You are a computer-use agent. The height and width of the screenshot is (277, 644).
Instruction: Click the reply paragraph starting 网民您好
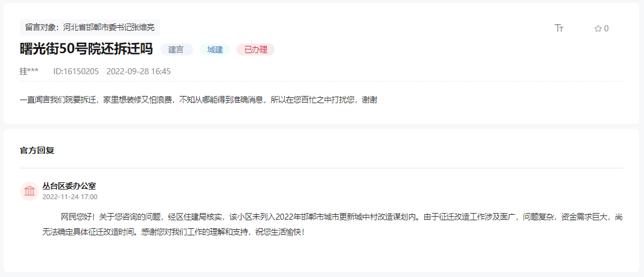[333, 224]
